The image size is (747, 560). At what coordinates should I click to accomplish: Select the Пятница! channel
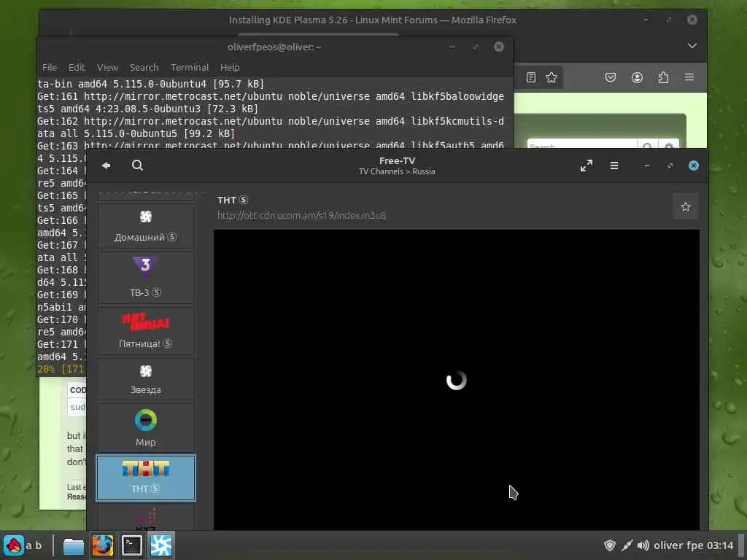click(x=146, y=330)
